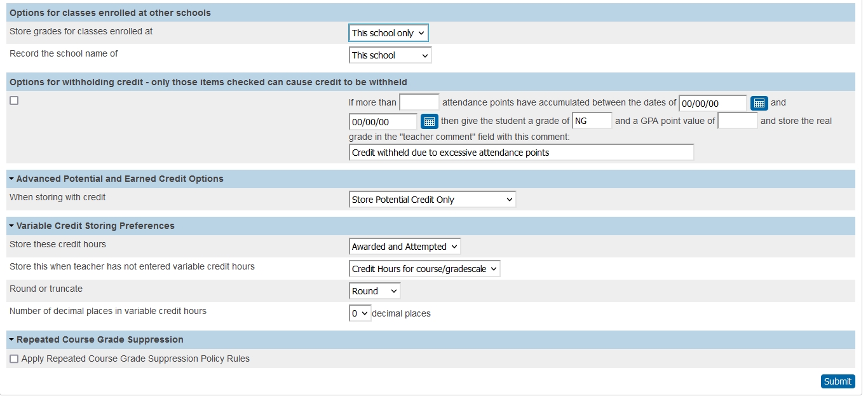Open the 'Record the school name of' dropdown

(x=390, y=55)
